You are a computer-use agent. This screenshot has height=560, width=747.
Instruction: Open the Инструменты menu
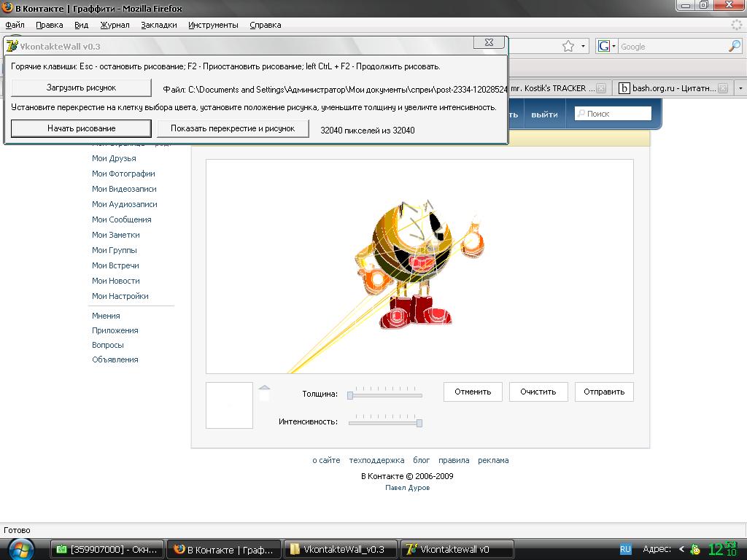point(213,25)
